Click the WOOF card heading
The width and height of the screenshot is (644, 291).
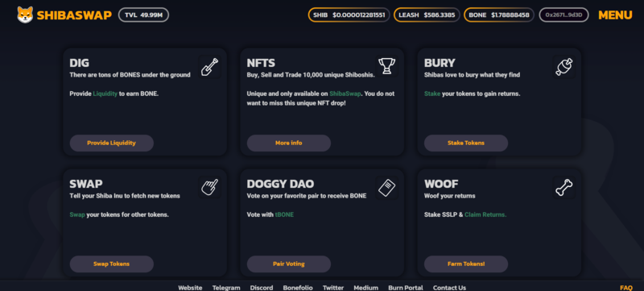tap(441, 184)
